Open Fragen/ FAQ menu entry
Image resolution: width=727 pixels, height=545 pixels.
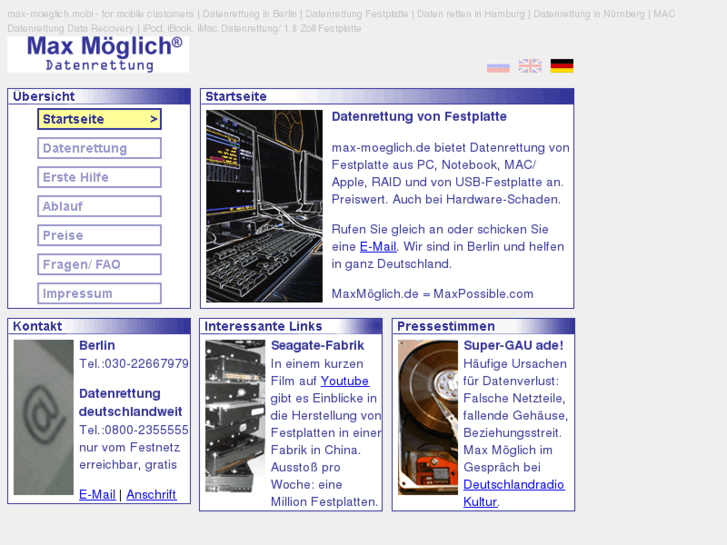(x=99, y=264)
